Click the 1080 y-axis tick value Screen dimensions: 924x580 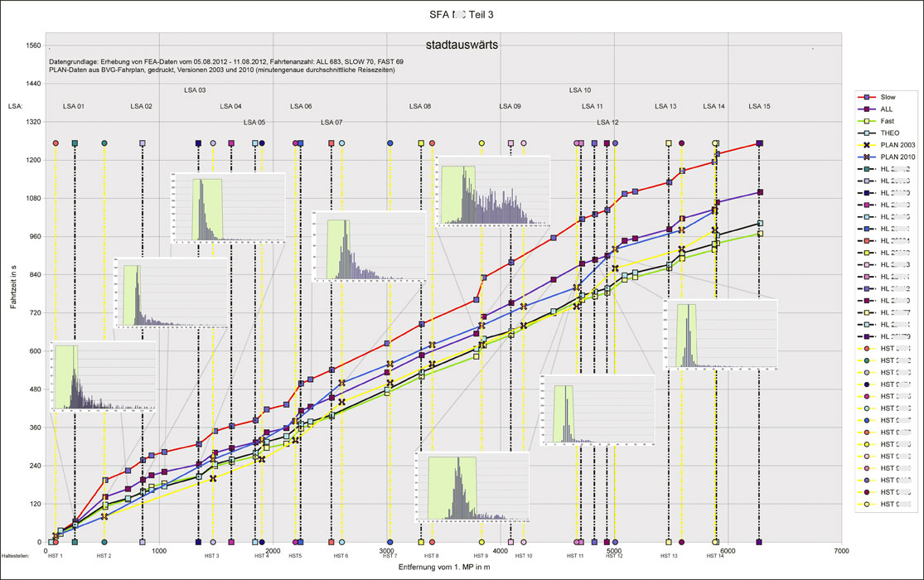click(34, 199)
